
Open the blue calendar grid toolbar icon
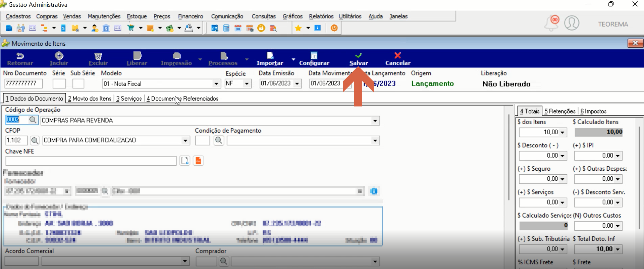coord(215,28)
